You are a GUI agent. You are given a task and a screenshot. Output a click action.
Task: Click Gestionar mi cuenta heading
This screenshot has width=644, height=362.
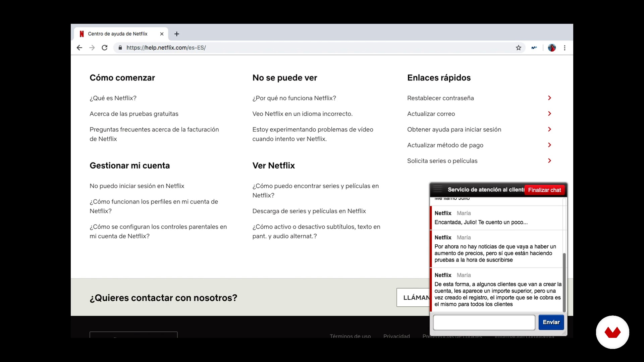(129, 166)
